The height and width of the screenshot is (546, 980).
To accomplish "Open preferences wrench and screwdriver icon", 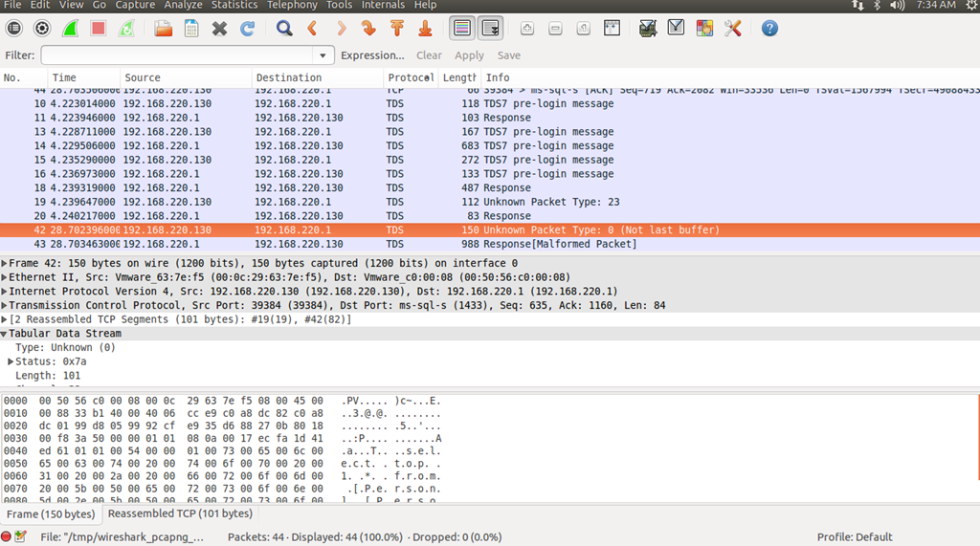I will (733, 29).
